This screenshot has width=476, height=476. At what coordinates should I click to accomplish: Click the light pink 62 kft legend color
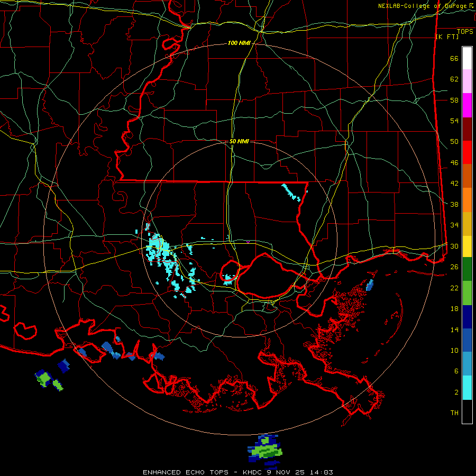pos(467,81)
